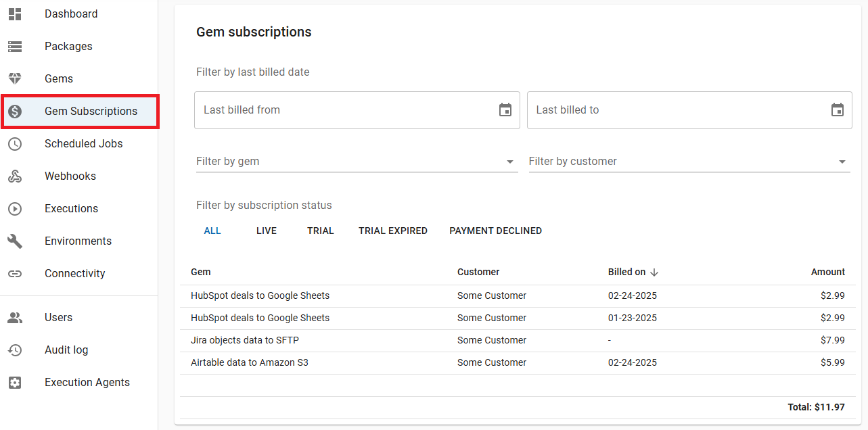Expand the Filter by gem dropdown
The height and width of the screenshot is (430, 868).
pos(509,162)
